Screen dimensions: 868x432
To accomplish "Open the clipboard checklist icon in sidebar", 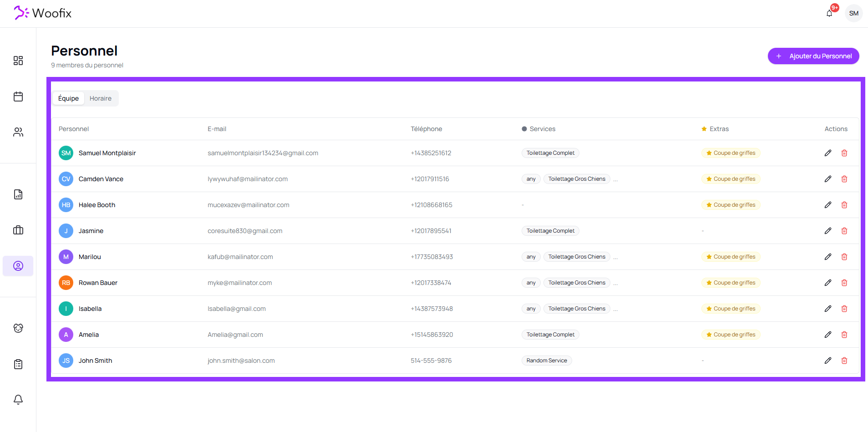I will [18, 364].
